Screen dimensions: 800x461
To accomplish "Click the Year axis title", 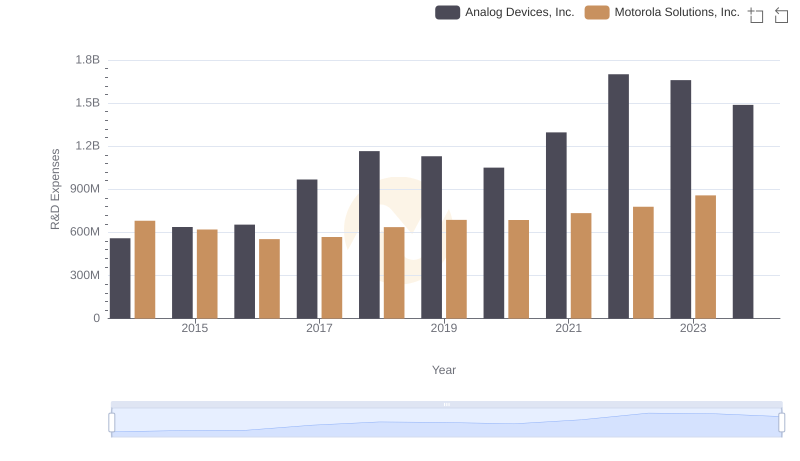I will 444,370.
